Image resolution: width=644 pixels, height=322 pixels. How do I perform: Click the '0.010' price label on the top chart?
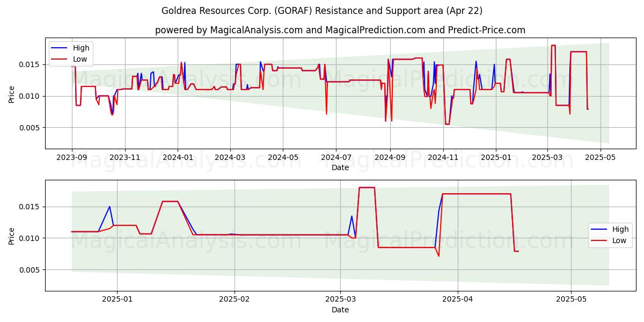[x=30, y=96]
